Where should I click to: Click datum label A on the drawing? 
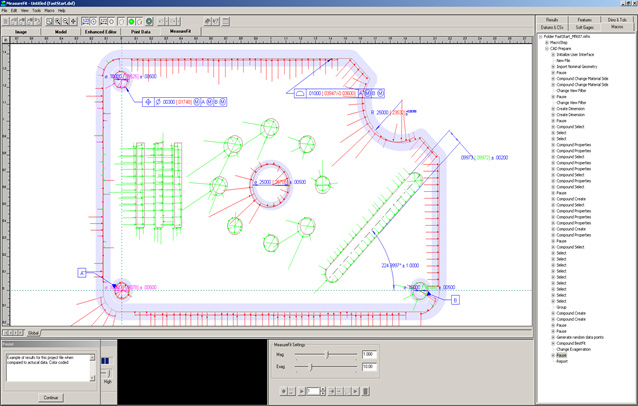[x=82, y=273]
